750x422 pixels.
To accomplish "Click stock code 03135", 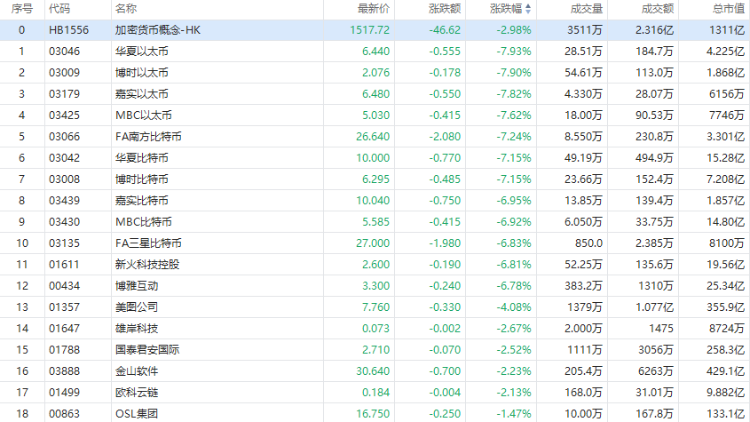I will tap(64, 242).
